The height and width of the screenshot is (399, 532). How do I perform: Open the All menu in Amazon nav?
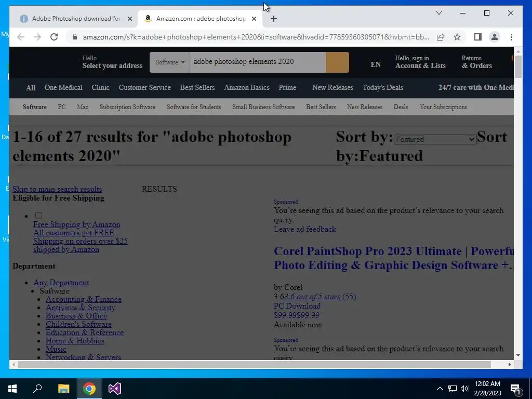click(31, 88)
